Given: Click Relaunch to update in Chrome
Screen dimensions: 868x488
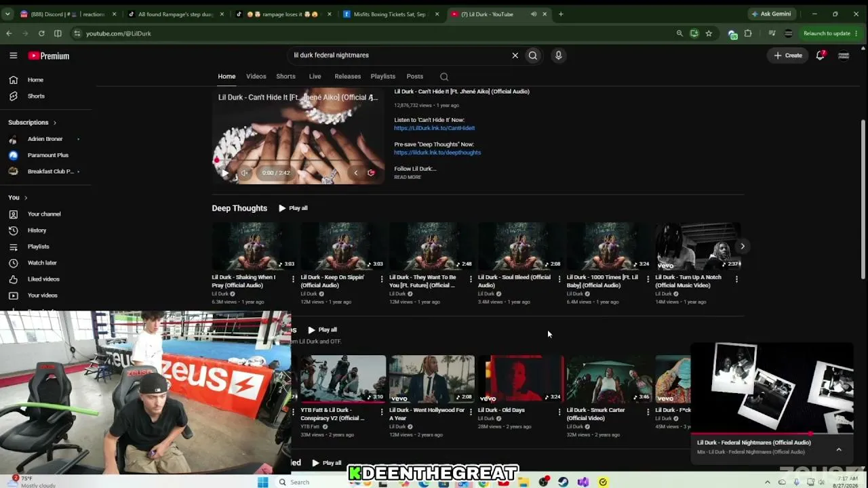Looking at the screenshot, I should tap(831, 33).
